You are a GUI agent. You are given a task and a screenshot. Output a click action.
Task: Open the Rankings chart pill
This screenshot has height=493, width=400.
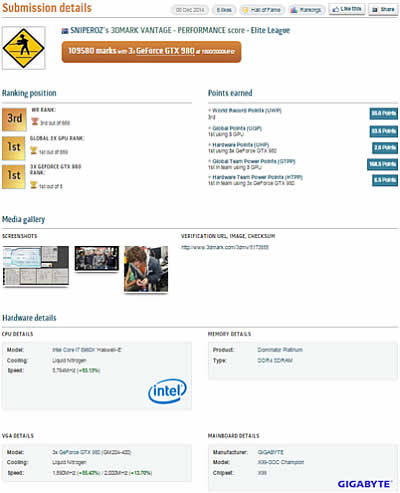tap(306, 10)
